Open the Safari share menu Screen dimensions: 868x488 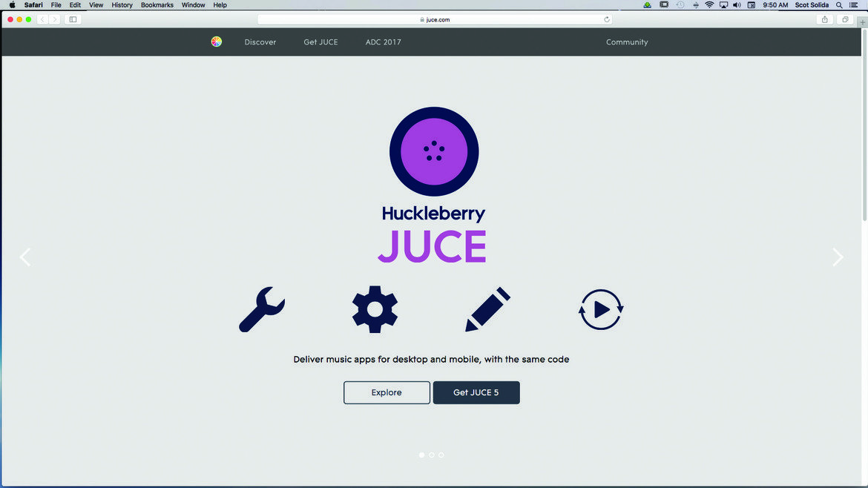point(825,19)
